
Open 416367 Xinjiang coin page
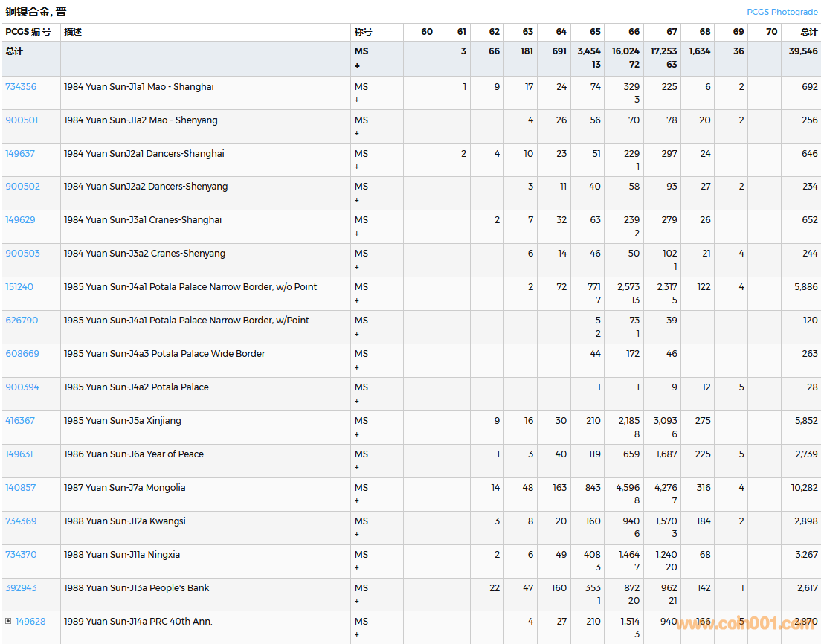20,420
